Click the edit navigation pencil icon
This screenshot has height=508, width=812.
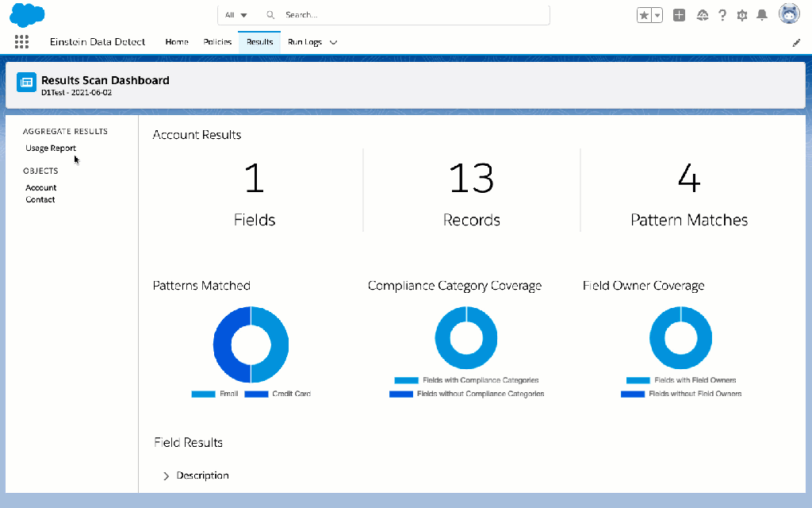(x=796, y=43)
